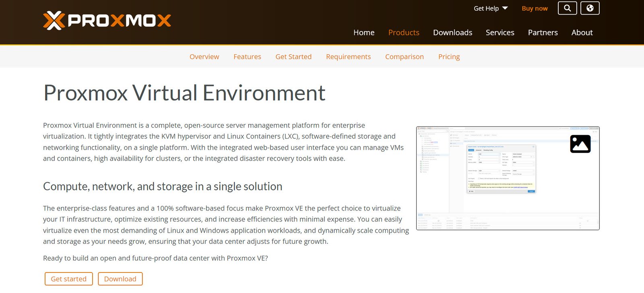Open the globe language selector
Image resolution: width=644 pixels, height=293 pixels.
pyautogui.click(x=590, y=8)
